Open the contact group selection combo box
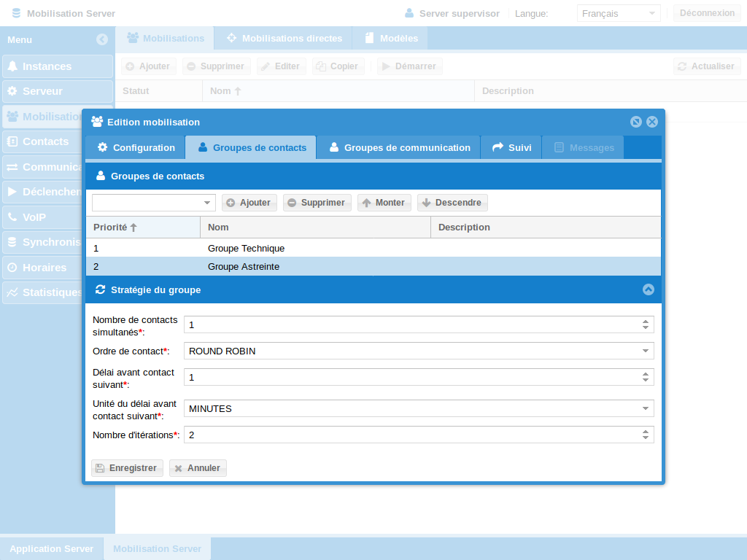 (x=154, y=203)
